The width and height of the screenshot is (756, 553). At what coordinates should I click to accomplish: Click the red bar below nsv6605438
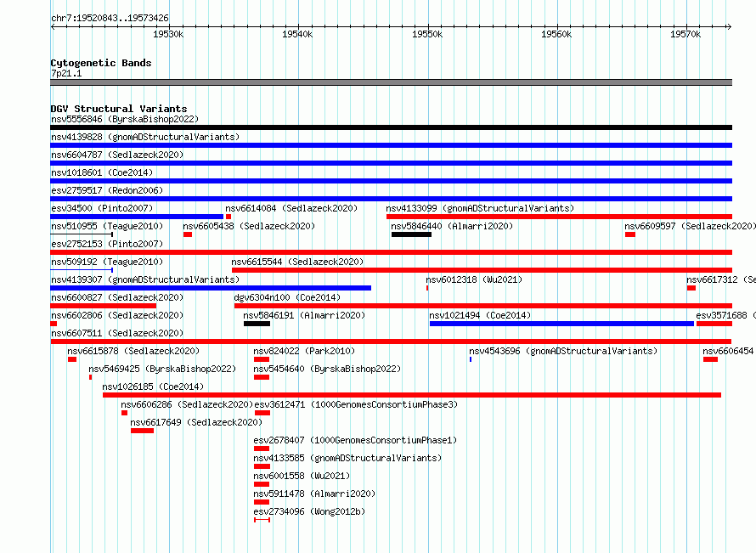click(188, 234)
